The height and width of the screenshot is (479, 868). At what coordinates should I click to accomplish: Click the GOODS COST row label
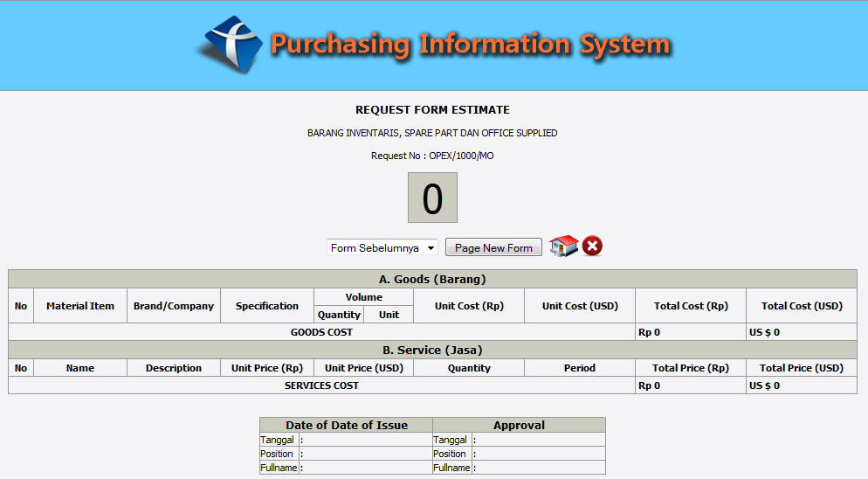321,332
